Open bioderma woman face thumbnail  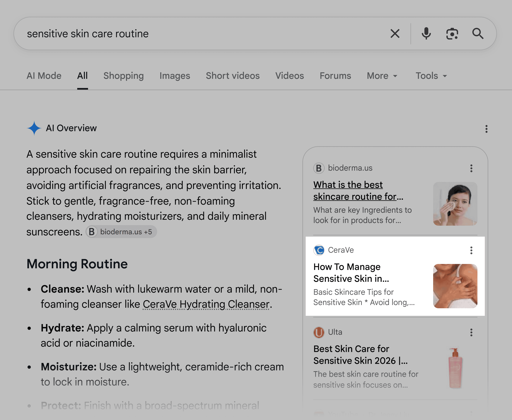(455, 204)
